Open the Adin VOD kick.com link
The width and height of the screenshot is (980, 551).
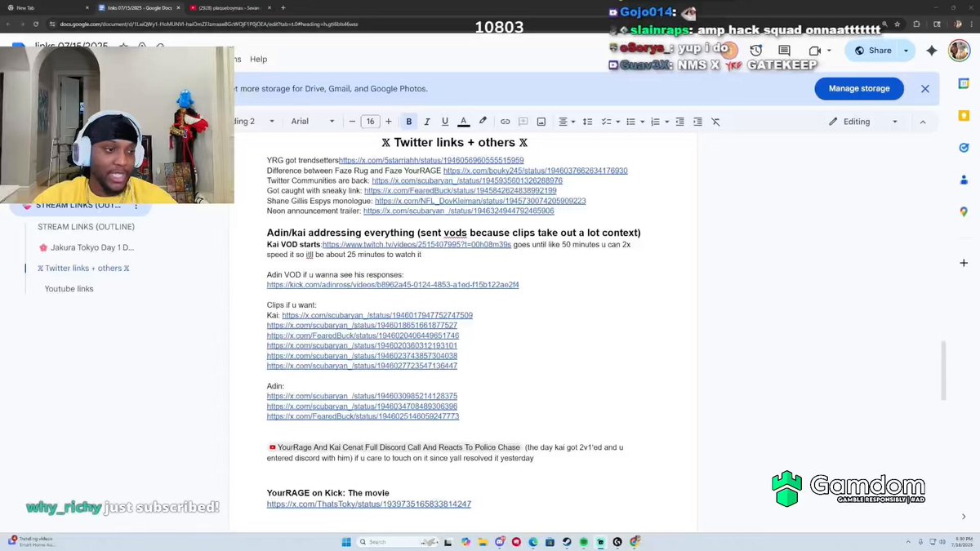click(x=393, y=285)
